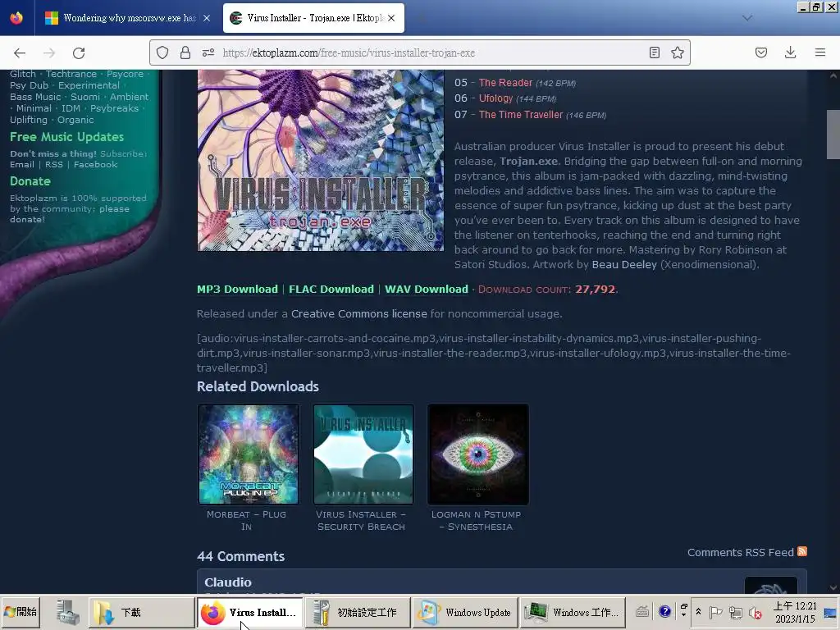Open the Facebook sidebar link
Image resolution: width=840 pixels, height=630 pixels.
[x=95, y=164]
